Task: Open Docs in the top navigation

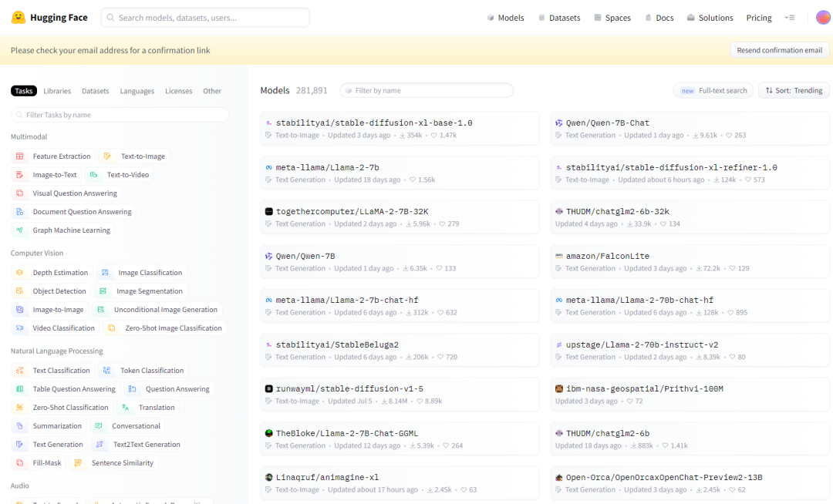Action: [x=659, y=18]
